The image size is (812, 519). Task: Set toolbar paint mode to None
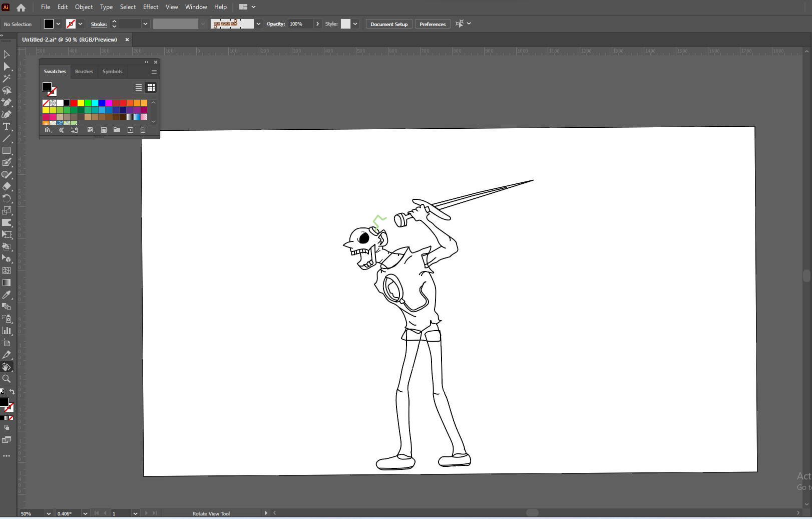[11, 418]
